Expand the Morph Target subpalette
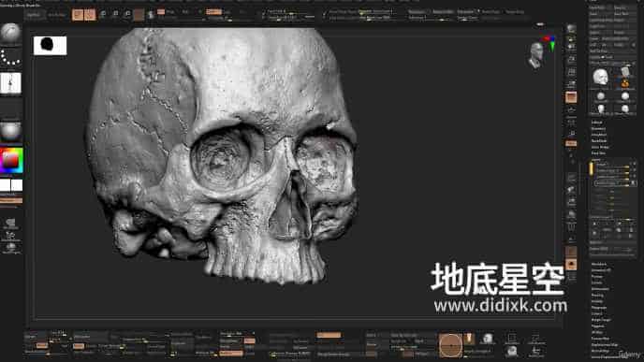This screenshot has width=644, height=362. (x=601, y=320)
